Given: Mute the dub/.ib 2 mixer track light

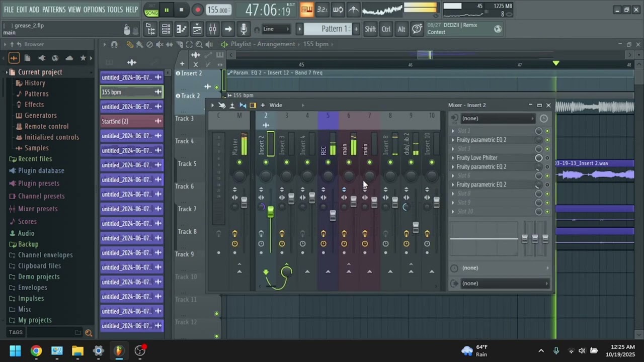Looking at the screenshot, I should point(411,162).
